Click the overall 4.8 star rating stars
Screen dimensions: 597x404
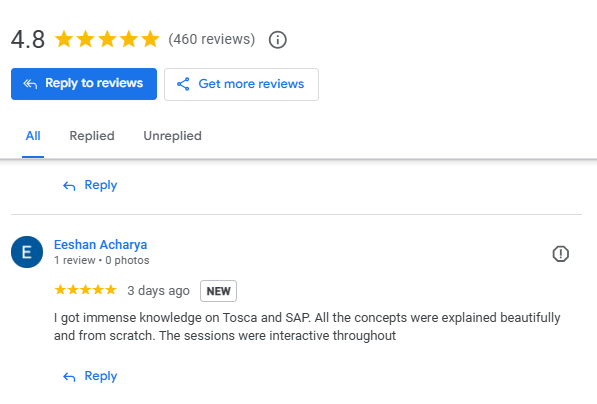107,39
